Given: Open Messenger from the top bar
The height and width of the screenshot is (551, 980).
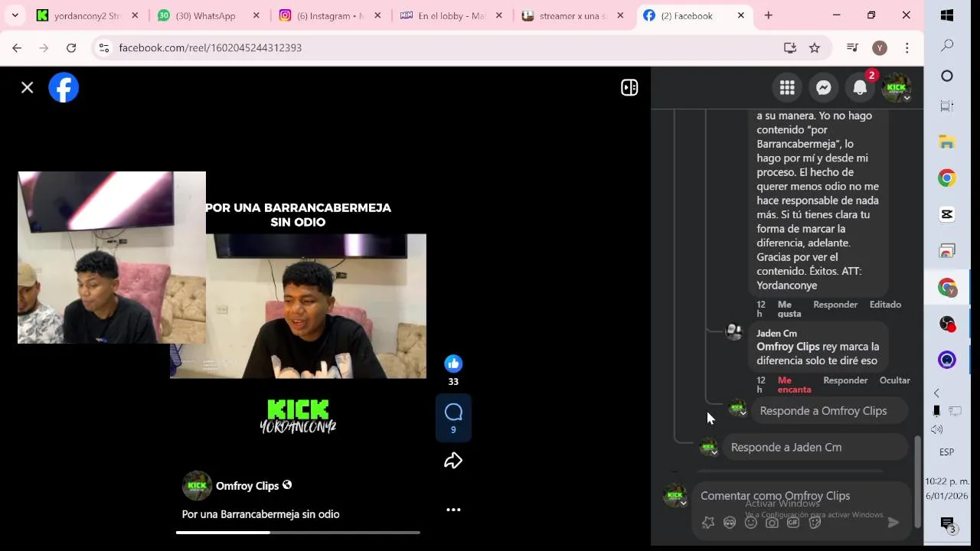Looking at the screenshot, I should point(824,87).
